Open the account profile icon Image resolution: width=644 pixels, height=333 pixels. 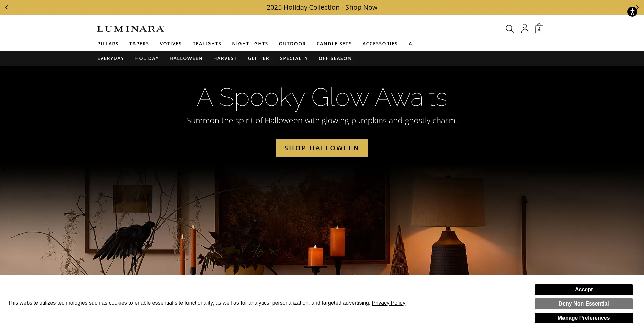525,29
